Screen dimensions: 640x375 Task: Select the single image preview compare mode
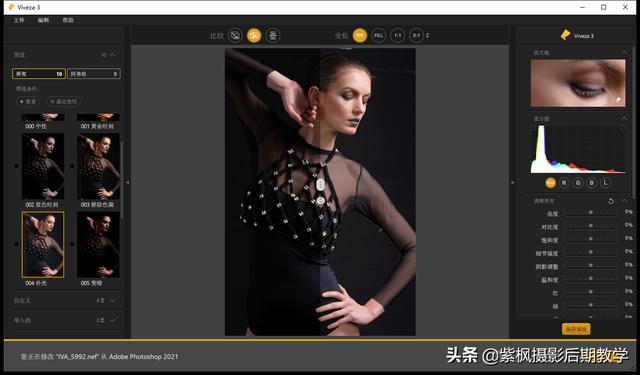point(235,36)
